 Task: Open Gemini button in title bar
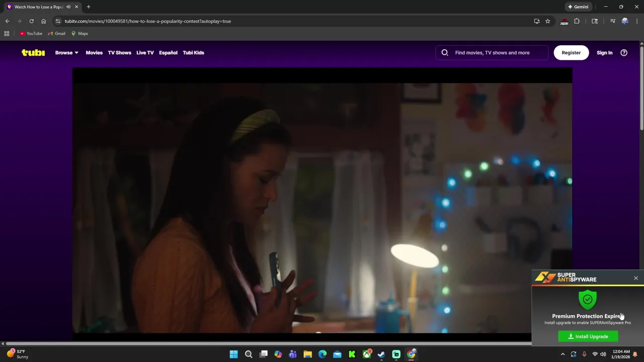click(578, 7)
